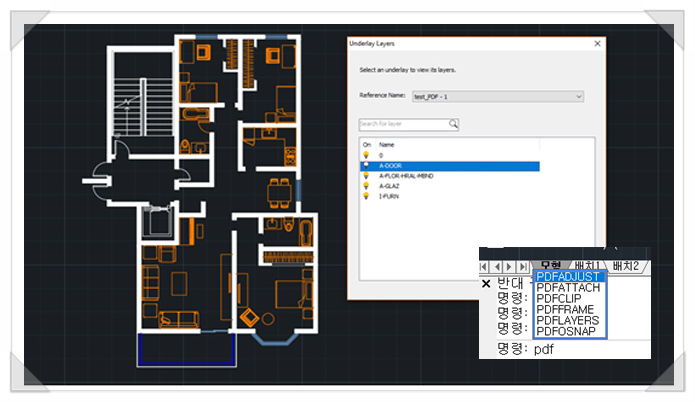695x402 pixels.
Task: Close the Underlay Layers dialog
Action: (x=597, y=43)
